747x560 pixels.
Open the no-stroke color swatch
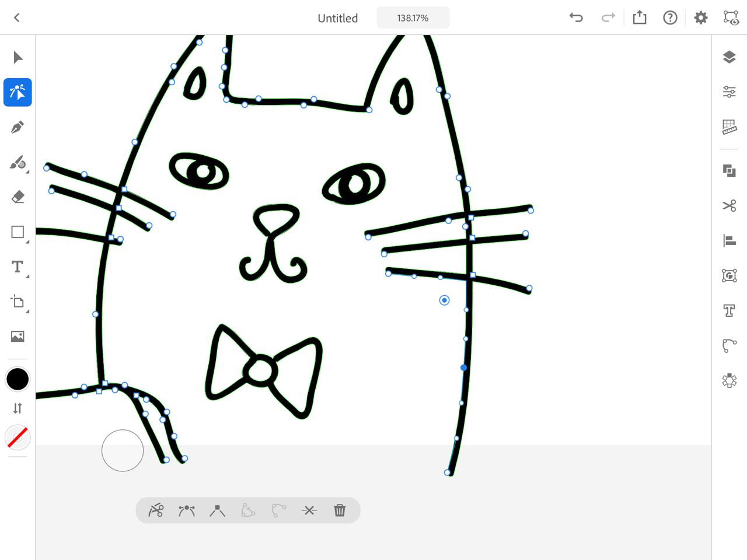point(18,437)
